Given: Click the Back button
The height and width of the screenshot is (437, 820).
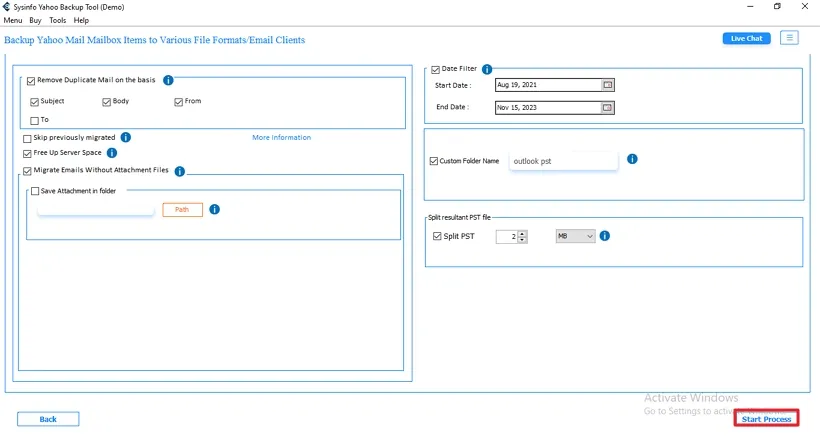Looking at the screenshot, I should 48,419.
